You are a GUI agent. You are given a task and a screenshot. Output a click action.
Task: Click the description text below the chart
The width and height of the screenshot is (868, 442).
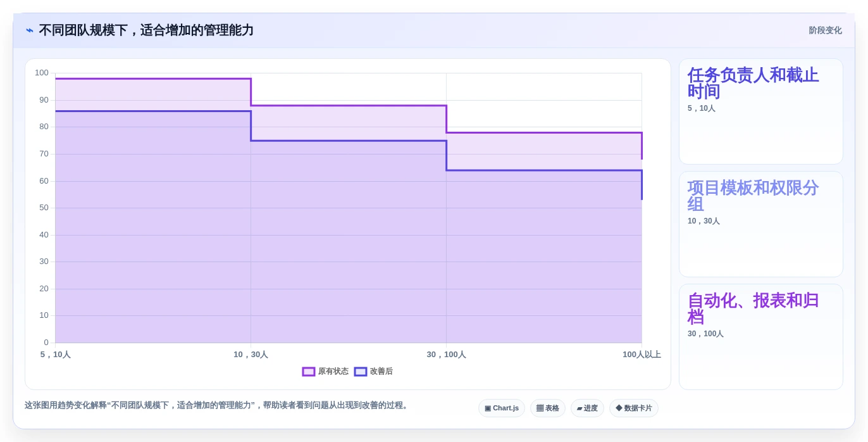[218, 405]
